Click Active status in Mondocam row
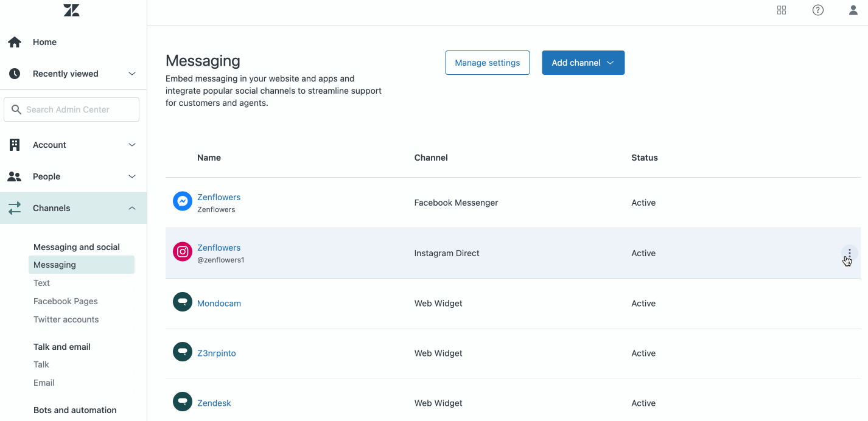Image resolution: width=868 pixels, height=421 pixels. pyautogui.click(x=643, y=303)
